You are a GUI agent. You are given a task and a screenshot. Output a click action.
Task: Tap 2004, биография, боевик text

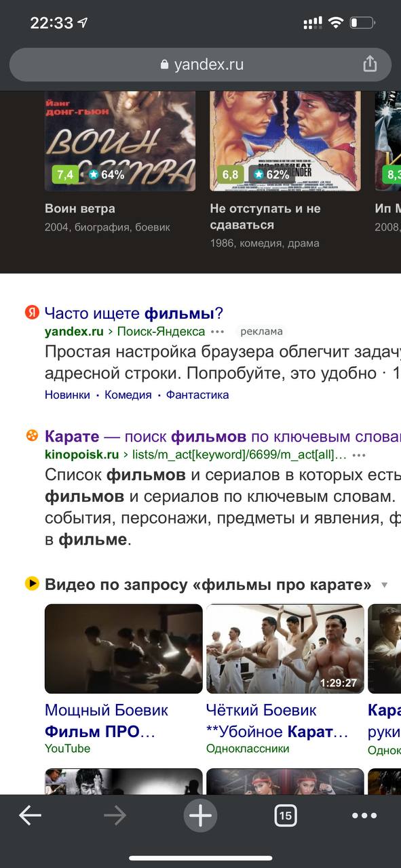point(107,227)
